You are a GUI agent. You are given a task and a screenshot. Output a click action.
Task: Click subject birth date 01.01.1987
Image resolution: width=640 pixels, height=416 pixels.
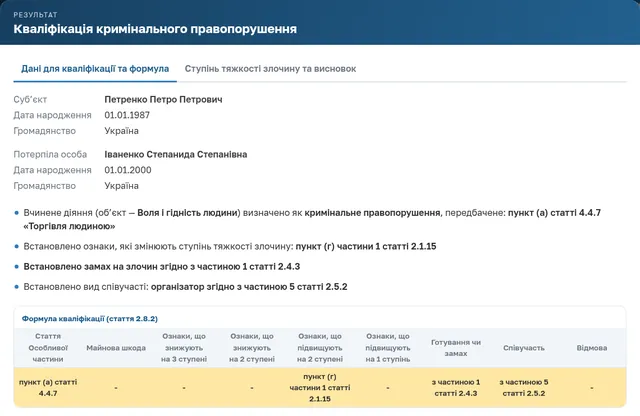[x=127, y=115]
